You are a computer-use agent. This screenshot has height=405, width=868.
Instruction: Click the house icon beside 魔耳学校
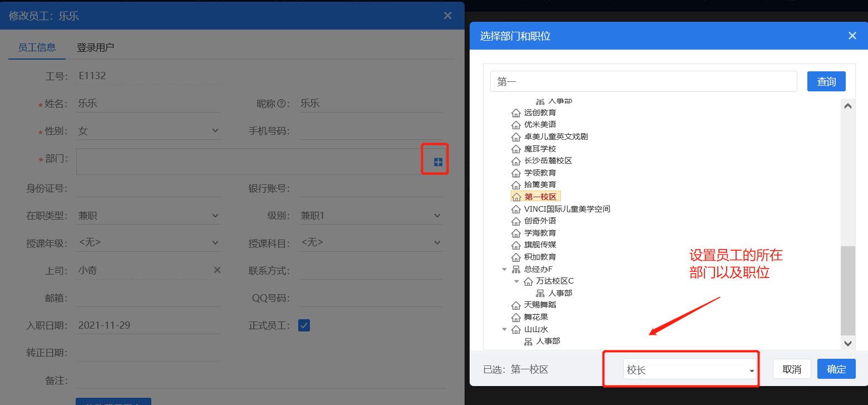[516, 149]
